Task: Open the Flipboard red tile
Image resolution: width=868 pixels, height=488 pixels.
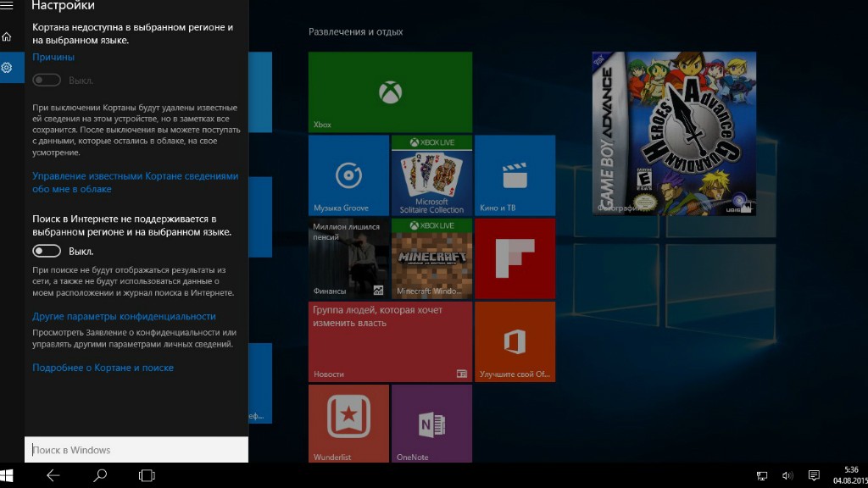Action: (515, 258)
